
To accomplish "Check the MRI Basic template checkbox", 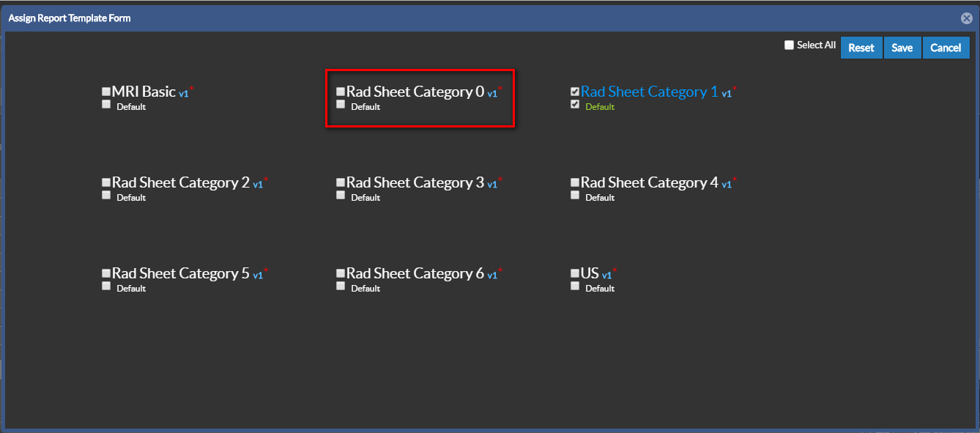I will [x=106, y=92].
